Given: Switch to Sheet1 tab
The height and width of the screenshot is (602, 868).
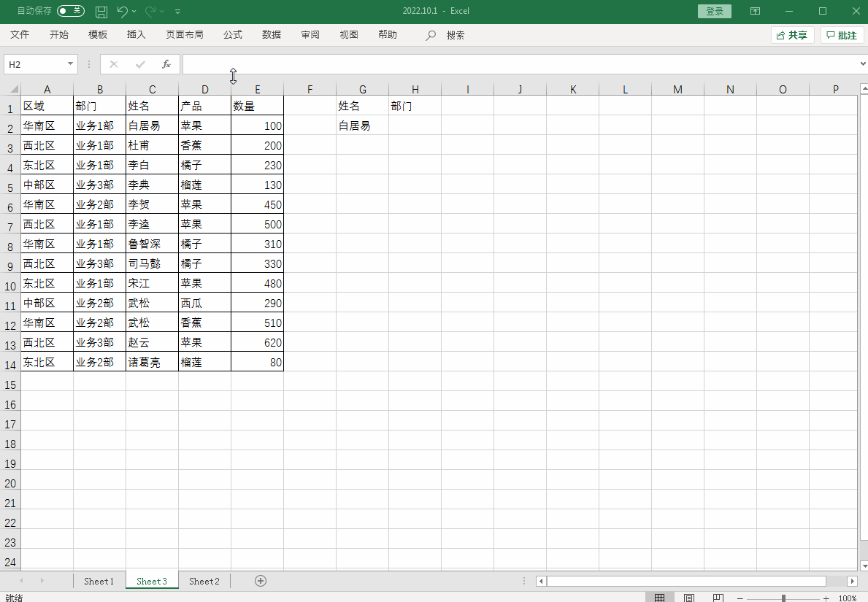Looking at the screenshot, I should click(99, 581).
